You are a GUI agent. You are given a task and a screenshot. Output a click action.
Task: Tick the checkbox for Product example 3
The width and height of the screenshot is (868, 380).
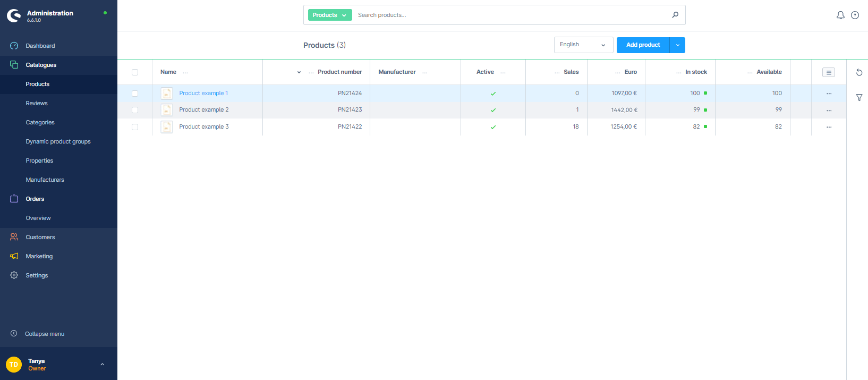[x=135, y=127]
